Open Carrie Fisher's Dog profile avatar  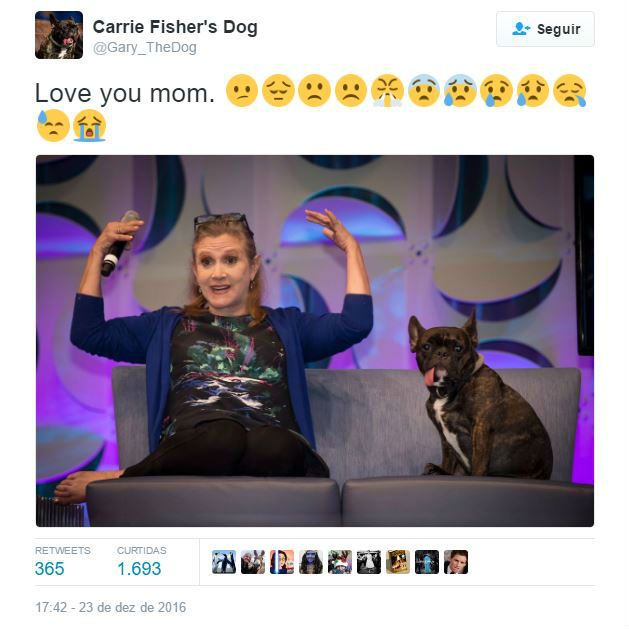[x=59, y=35]
